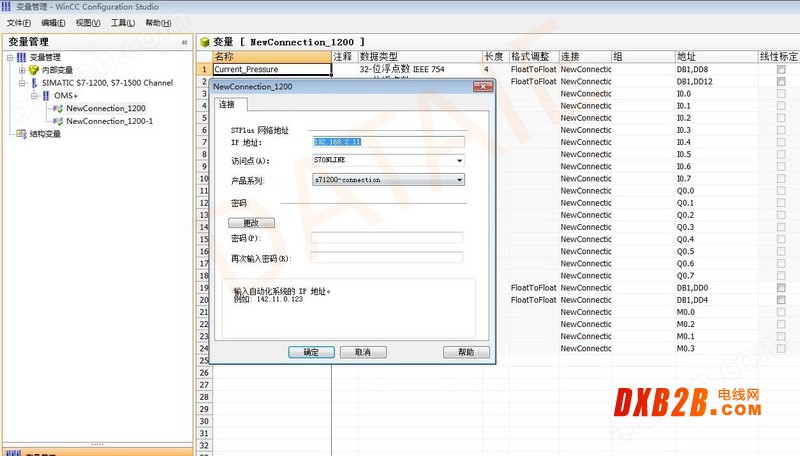Click the 帮助 button in dialog
This screenshot has width=800, height=456.
point(466,352)
